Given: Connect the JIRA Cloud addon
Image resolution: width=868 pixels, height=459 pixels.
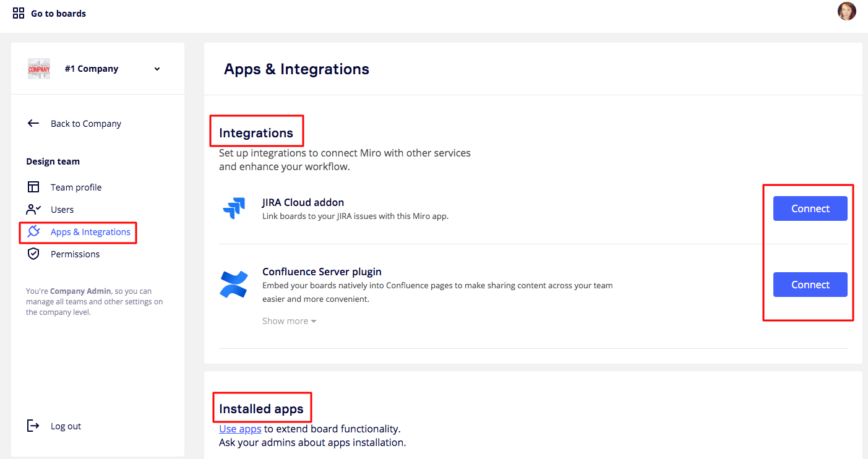Looking at the screenshot, I should click(810, 208).
